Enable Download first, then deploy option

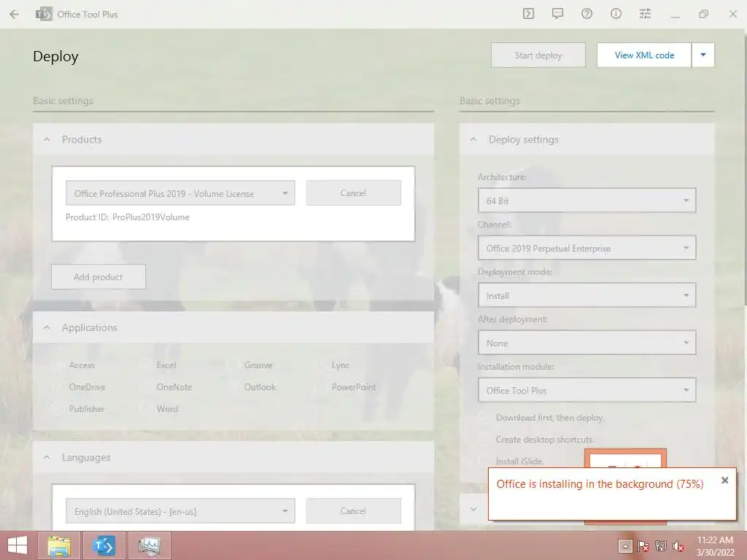[484, 418]
